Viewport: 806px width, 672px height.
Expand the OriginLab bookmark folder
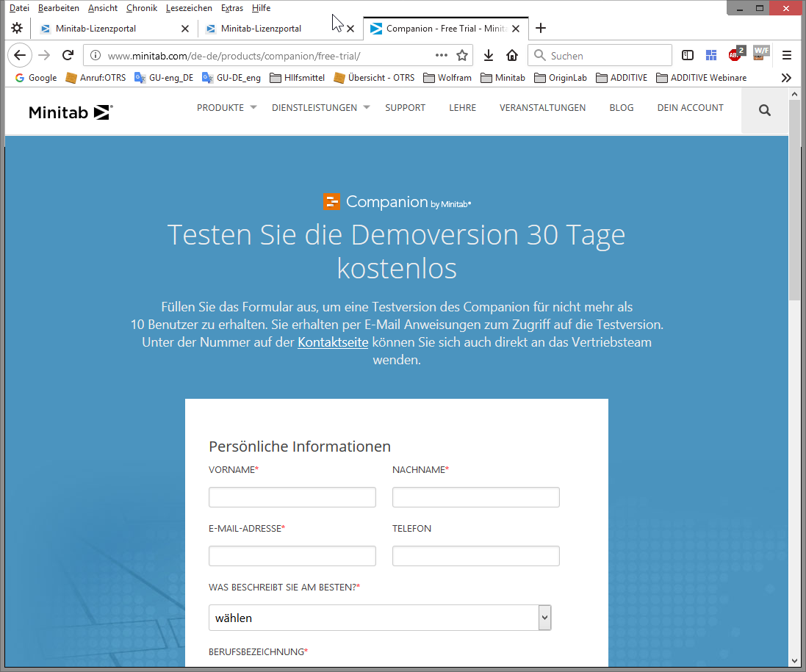coord(561,78)
